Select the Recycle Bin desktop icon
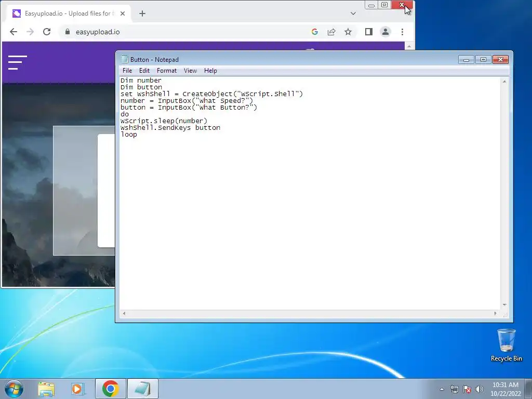This screenshot has width=532, height=399. tap(506, 345)
